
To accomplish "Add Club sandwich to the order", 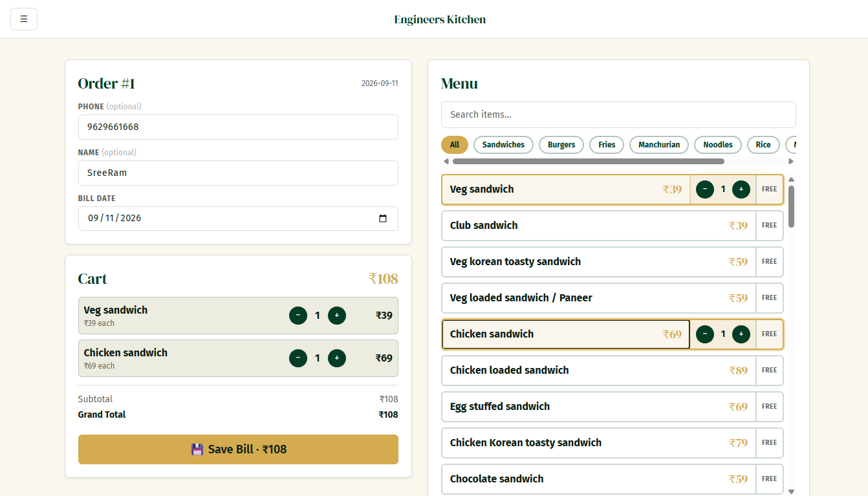I will pyautogui.click(x=599, y=226).
